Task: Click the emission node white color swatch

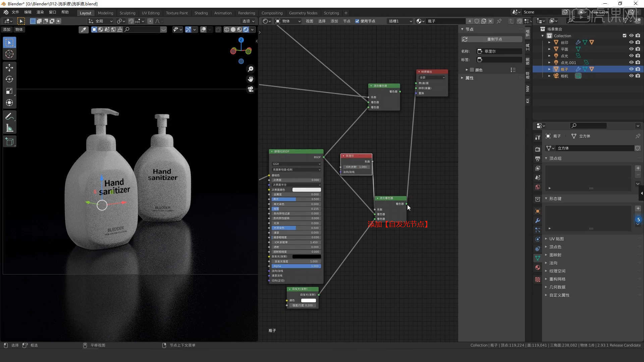Action: 308,300
